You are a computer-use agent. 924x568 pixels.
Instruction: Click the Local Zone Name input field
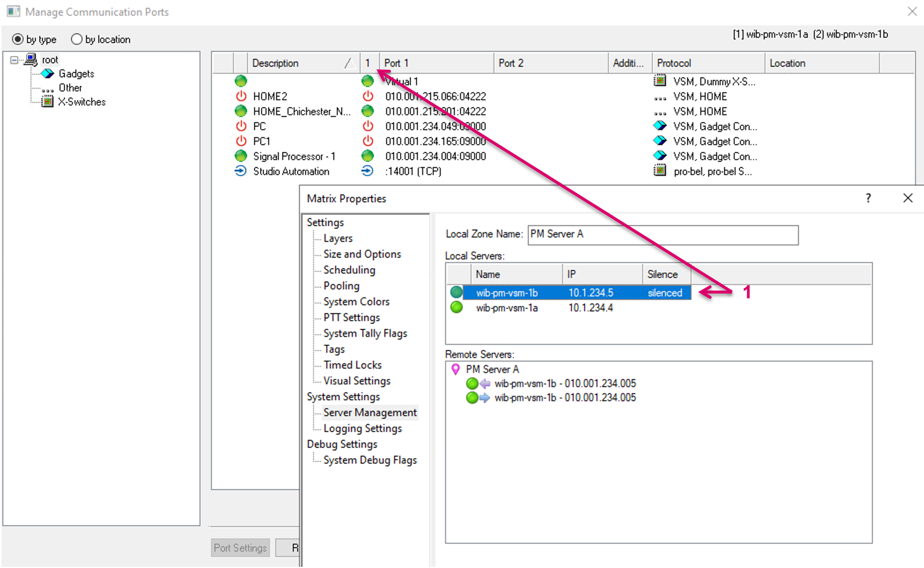point(662,235)
